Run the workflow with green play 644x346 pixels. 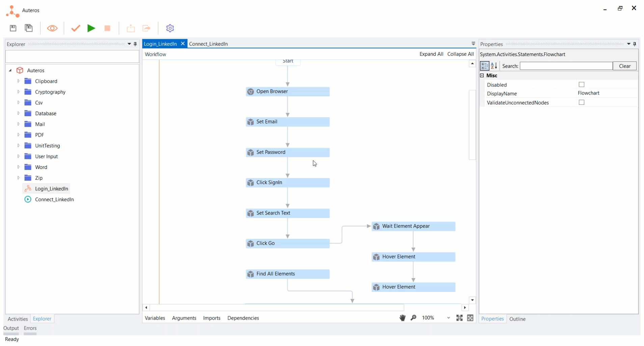(91, 28)
